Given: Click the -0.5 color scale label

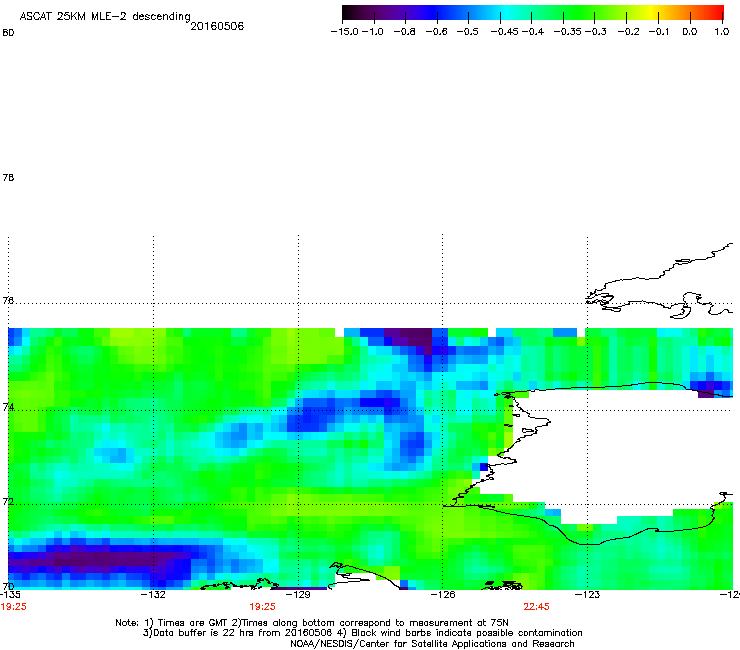Looking at the screenshot, I should click(x=467, y=32).
